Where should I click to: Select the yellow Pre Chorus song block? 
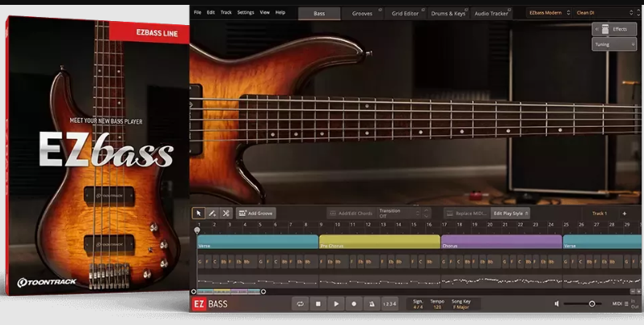(379, 242)
